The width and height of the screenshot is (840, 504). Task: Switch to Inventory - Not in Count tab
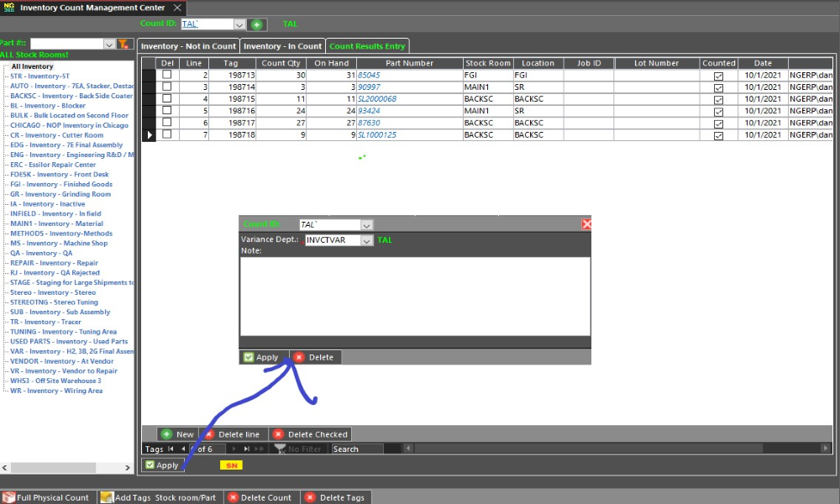point(188,46)
